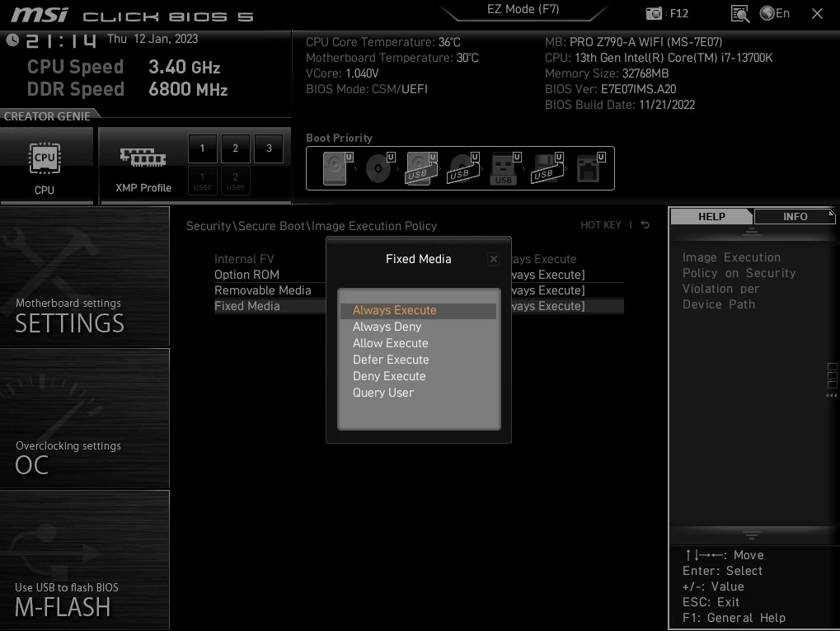Select the optical disc boot device icon
The image size is (840, 631).
(380, 168)
